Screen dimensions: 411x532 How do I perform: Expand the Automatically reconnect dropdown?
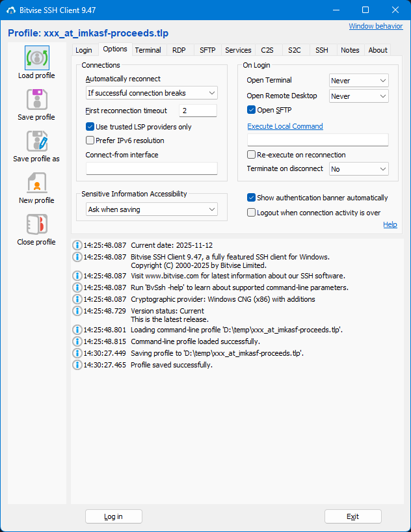point(152,93)
